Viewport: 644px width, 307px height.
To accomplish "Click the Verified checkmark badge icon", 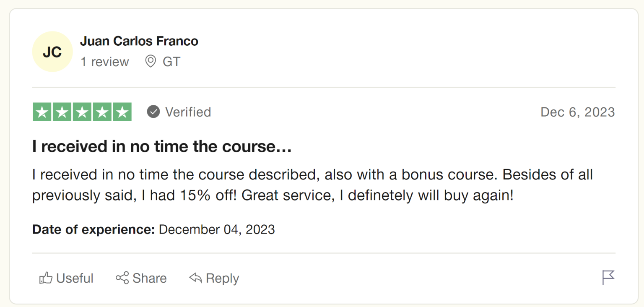I will pyautogui.click(x=153, y=112).
